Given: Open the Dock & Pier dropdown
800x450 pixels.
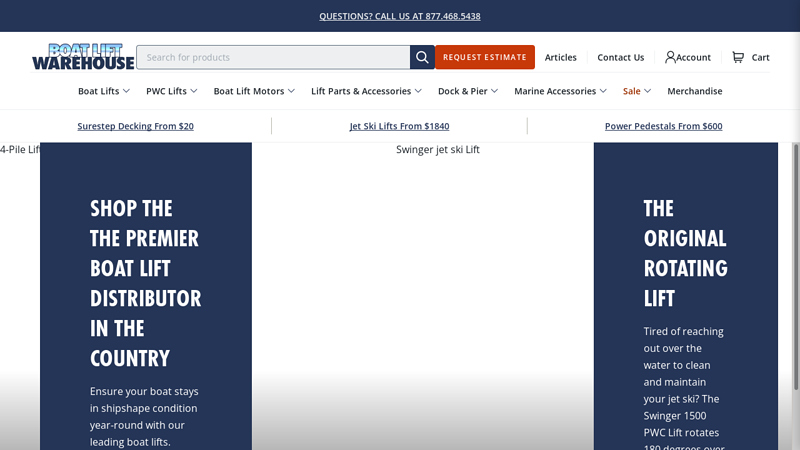Looking at the screenshot, I should [468, 91].
